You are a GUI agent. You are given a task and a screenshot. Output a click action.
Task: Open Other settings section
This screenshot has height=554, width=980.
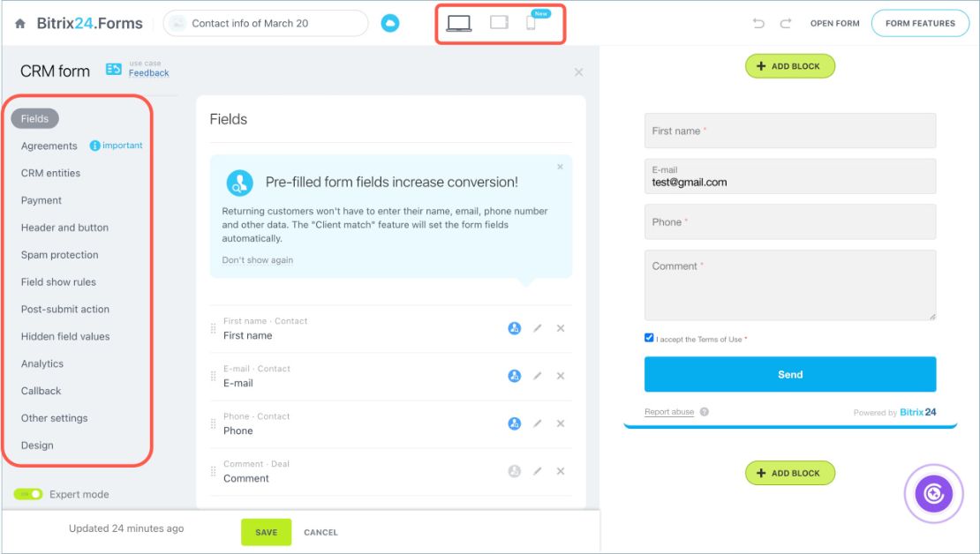55,418
